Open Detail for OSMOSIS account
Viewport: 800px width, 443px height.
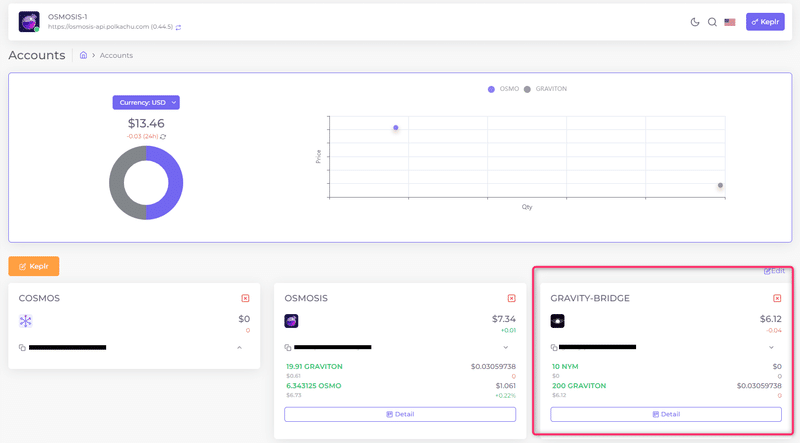(x=400, y=414)
